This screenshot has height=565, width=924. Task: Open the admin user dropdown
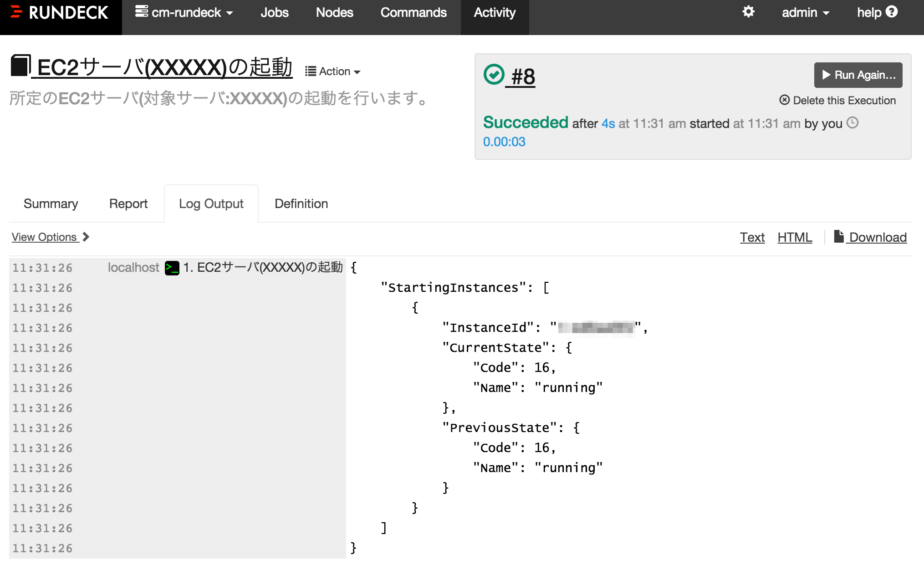805,12
